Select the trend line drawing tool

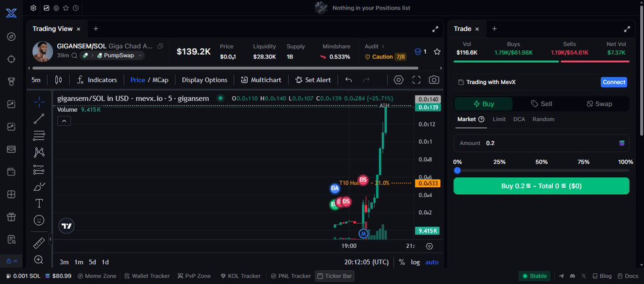[39, 119]
